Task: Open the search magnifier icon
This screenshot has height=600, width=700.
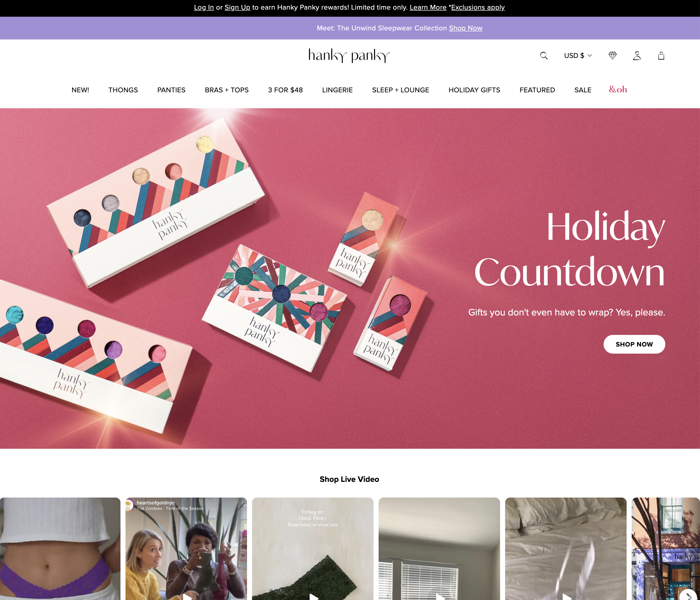Action: 544,56
